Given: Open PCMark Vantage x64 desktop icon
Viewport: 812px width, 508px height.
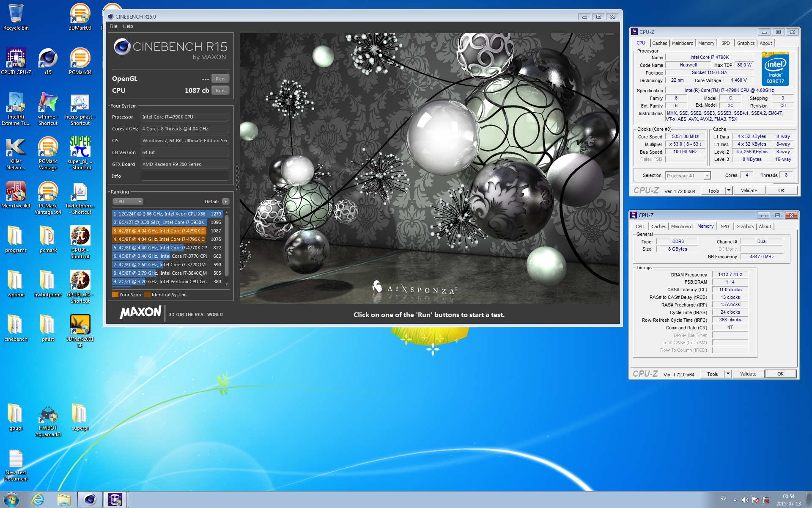Looking at the screenshot, I should point(48,198).
